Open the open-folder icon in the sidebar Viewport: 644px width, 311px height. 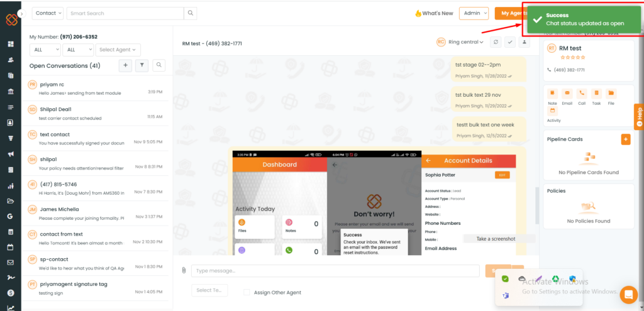[11, 201]
